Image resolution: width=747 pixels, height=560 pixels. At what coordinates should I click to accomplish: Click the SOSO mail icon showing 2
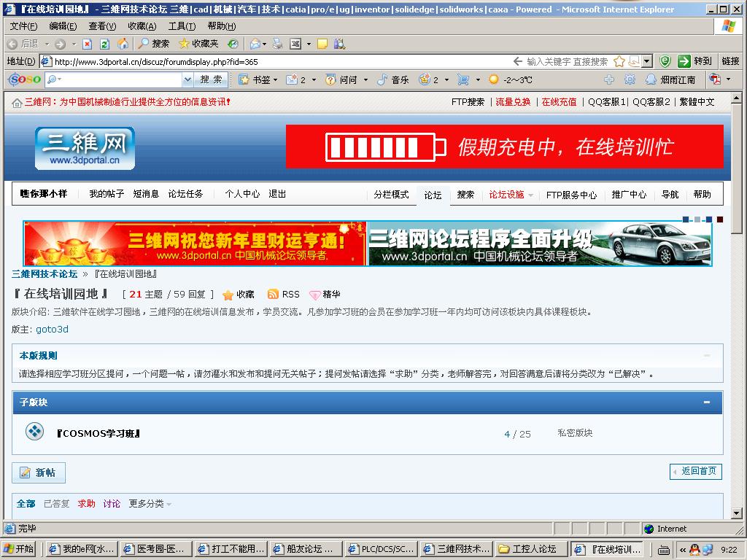pos(292,79)
